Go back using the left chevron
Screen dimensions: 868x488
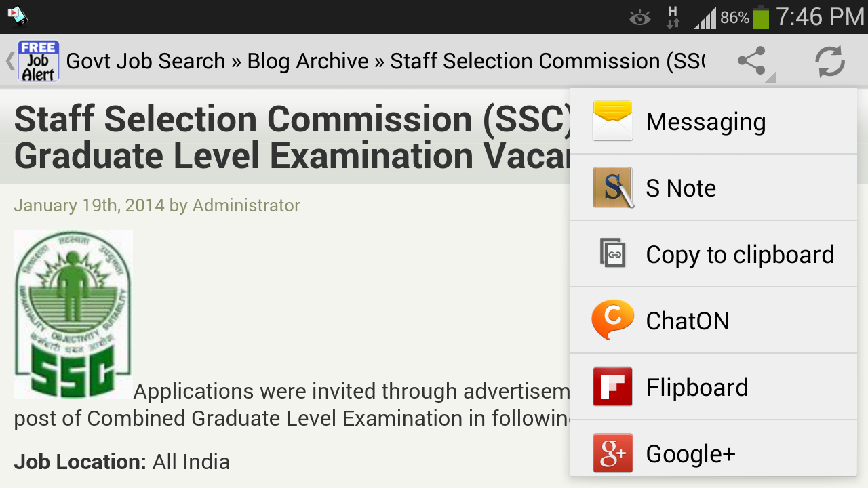(x=9, y=61)
